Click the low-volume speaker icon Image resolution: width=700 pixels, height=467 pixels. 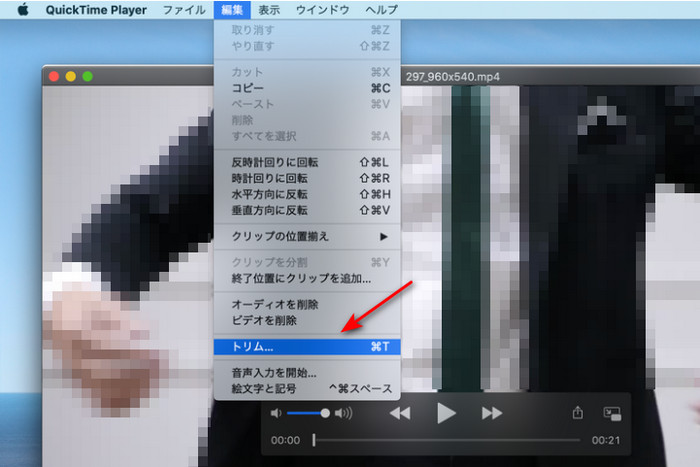click(276, 413)
